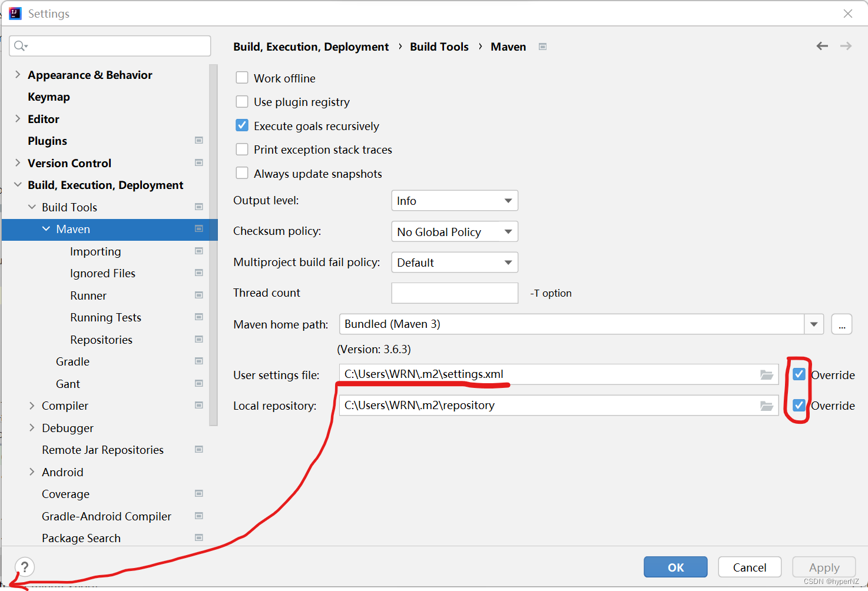
Task: Click project icon in Package Search row
Action: click(199, 537)
